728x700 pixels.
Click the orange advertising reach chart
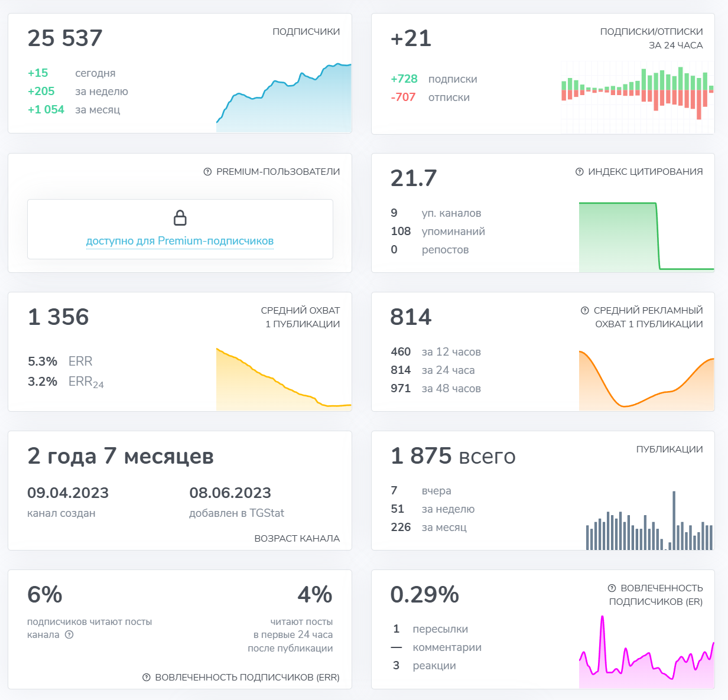pyautogui.click(x=646, y=381)
